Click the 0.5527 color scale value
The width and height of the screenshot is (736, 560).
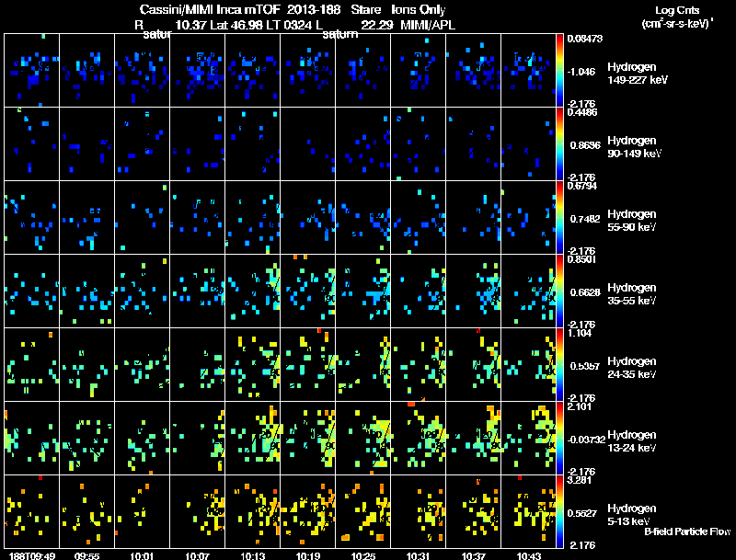coord(582,514)
